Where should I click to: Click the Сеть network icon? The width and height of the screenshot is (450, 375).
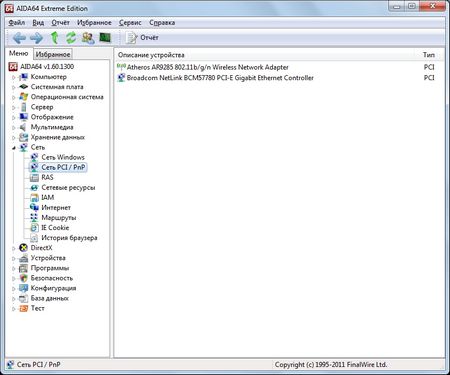(x=23, y=147)
